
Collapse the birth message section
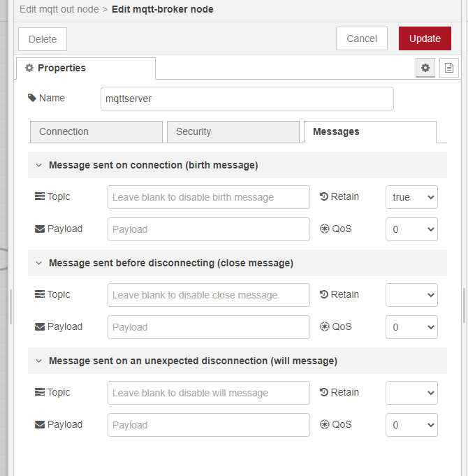[x=39, y=166]
